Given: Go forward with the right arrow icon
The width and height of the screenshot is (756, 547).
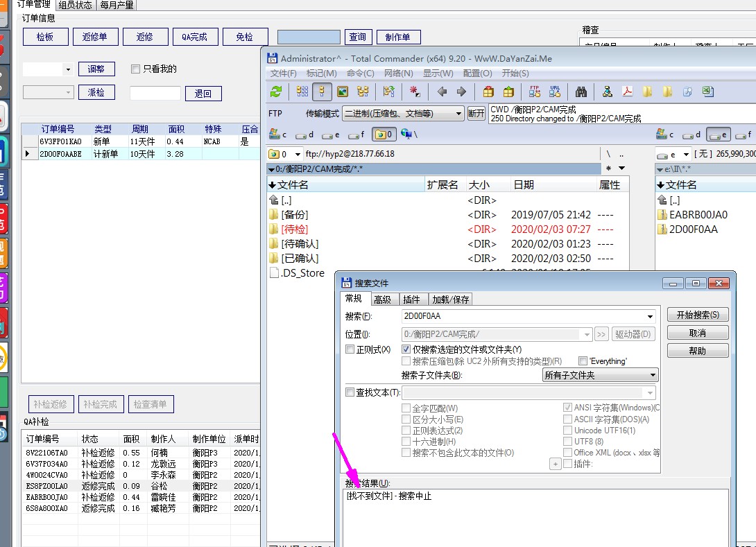Looking at the screenshot, I should (x=461, y=92).
